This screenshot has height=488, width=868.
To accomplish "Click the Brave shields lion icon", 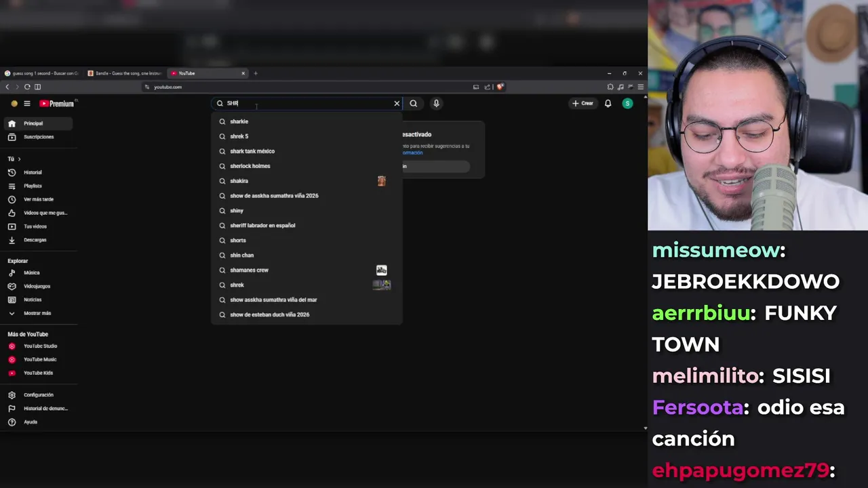I will coord(500,87).
